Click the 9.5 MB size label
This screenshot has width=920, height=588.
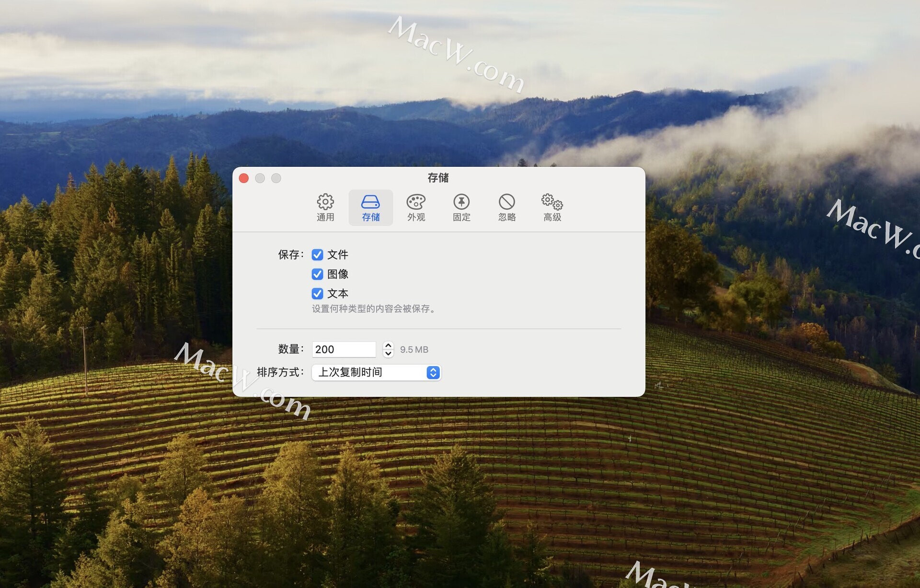(x=414, y=350)
